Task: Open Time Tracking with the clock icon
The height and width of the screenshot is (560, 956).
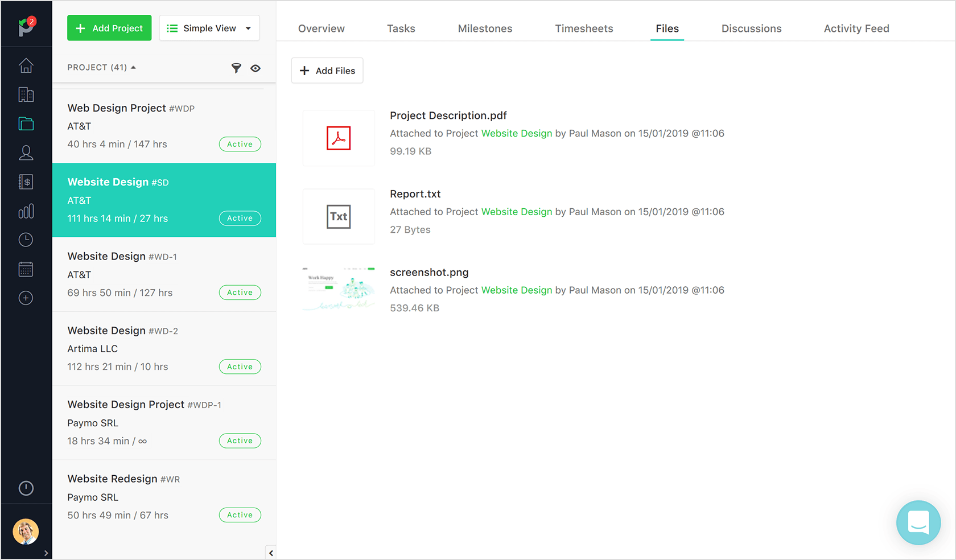Action: pyautogui.click(x=26, y=240)
